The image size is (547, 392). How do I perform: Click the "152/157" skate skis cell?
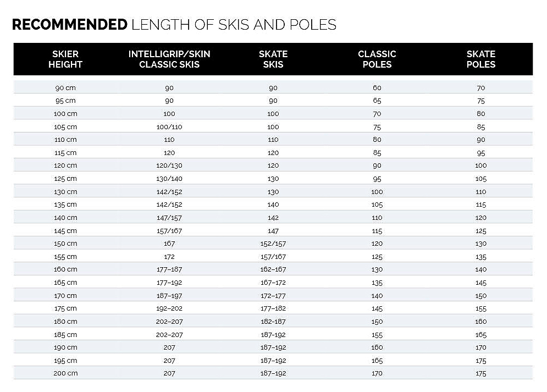click(273, 244)
